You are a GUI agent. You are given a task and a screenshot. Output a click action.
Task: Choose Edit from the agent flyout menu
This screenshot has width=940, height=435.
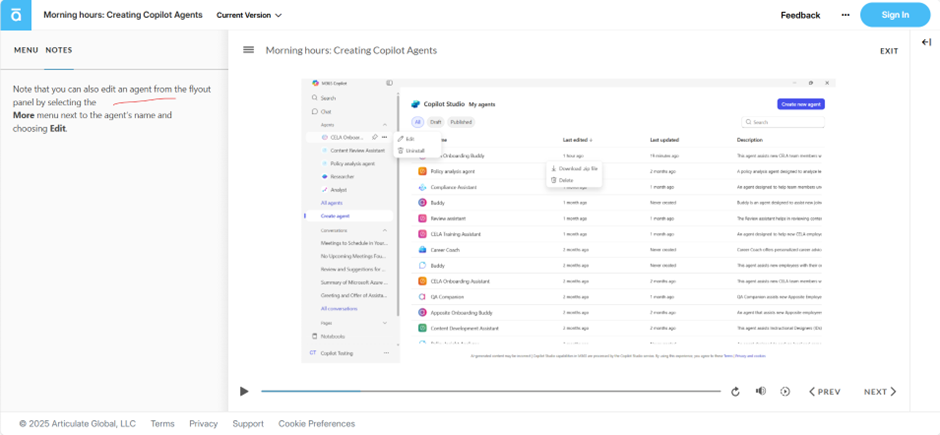click(x=406, y=139)
